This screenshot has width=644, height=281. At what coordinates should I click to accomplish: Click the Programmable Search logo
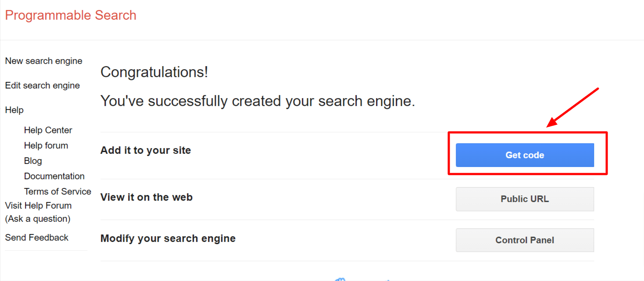pos(70,15)
